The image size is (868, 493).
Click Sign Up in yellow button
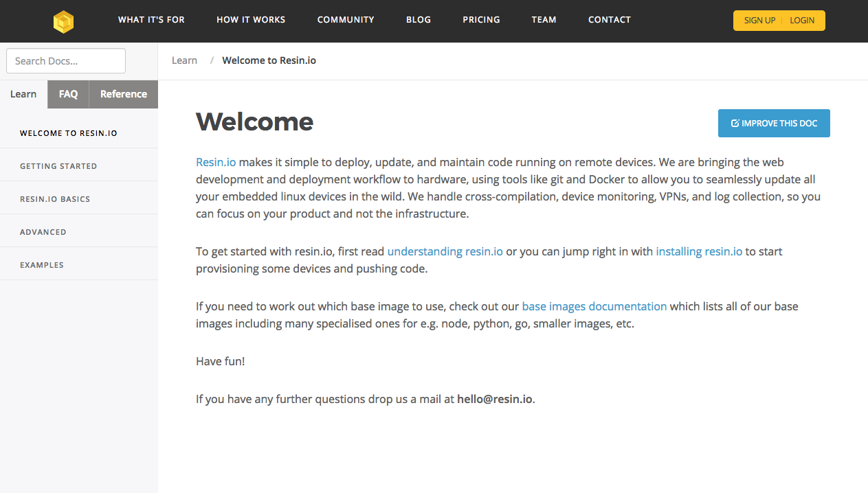pos(759,21)
